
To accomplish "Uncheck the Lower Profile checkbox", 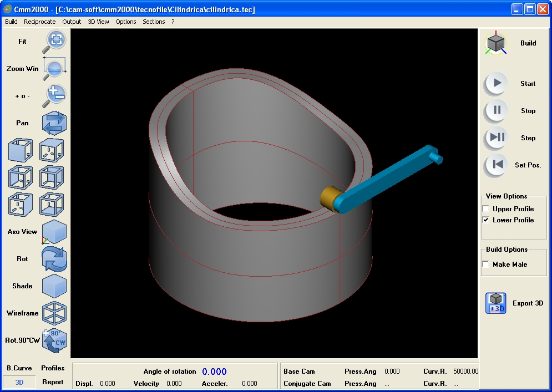I will [486, 220].
